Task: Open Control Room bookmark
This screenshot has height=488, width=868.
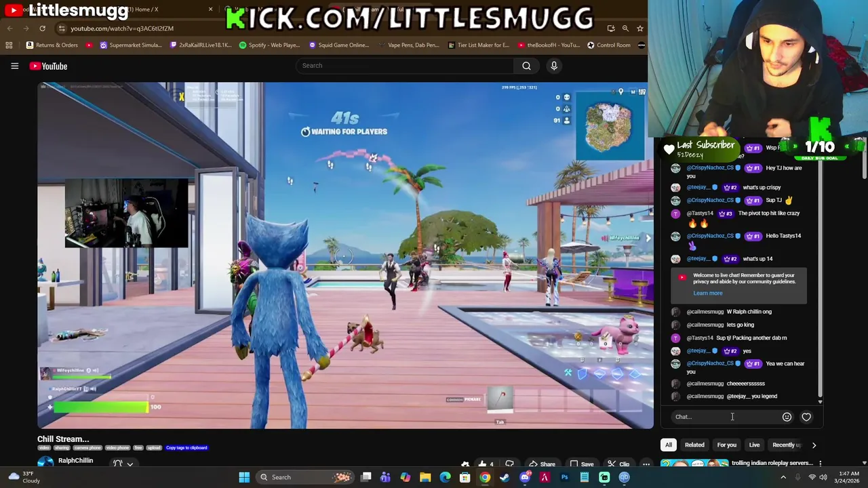Action: point(609,45)
